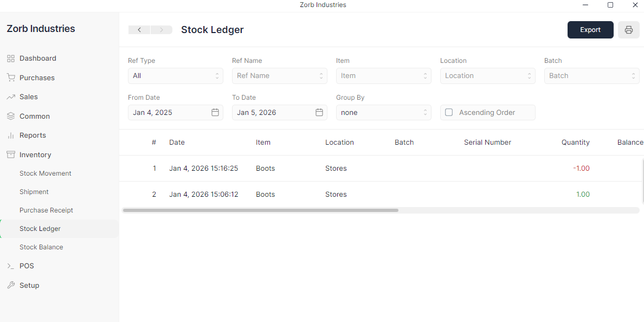Click the Sales trend icon
The height and width of the screenshot is (322, 644).
[x=11, y=96]
